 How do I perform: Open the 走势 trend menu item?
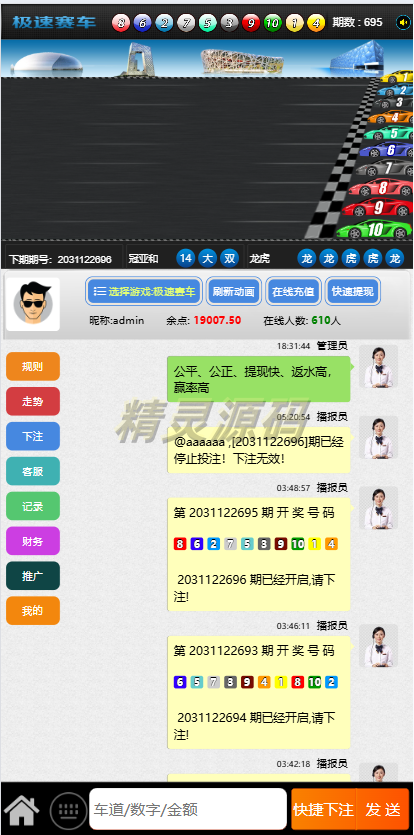[x=33, y=402]
